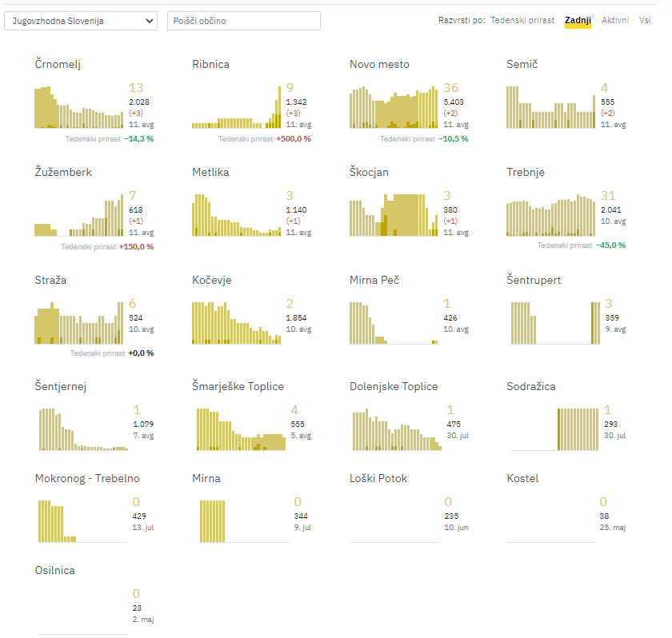The height and width of the screenshot is (638, 672).
Task: Click the Mirna Peč bar chart
Action: (394, 323)
